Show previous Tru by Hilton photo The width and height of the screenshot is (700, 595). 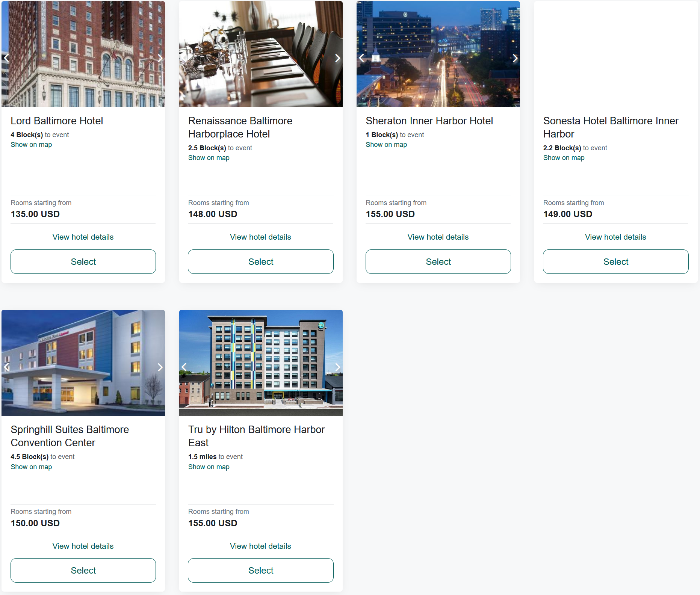coord(184,367)
